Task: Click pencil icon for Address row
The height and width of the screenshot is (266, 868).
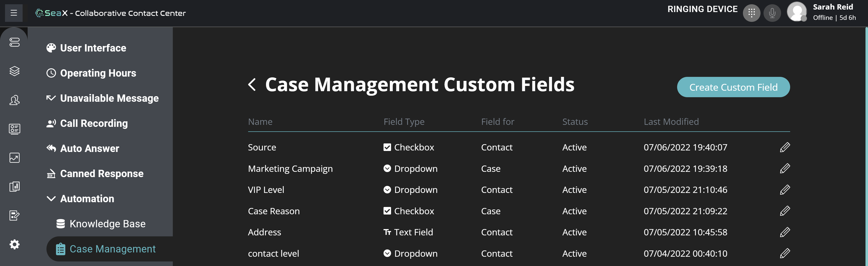Action: tap(784, 232)
